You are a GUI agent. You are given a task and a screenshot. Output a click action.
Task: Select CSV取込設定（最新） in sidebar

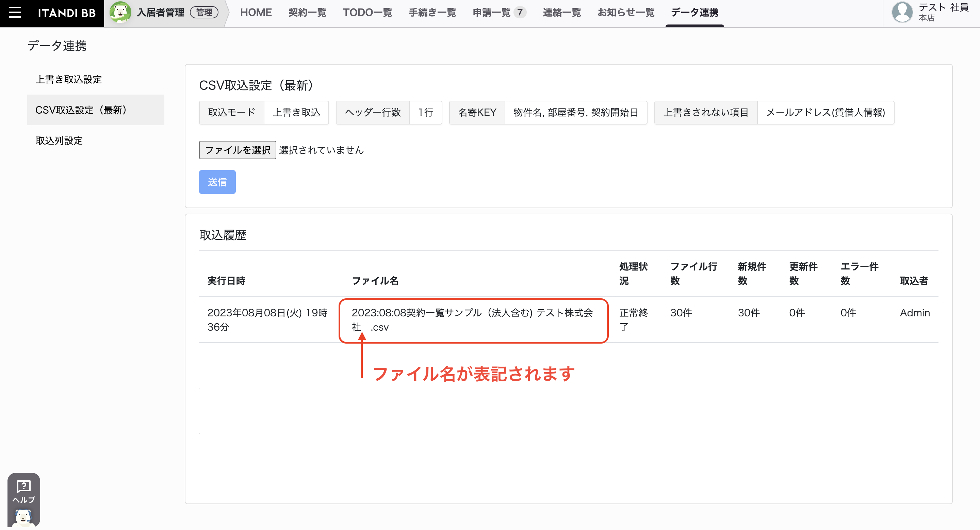click(96, 110)
